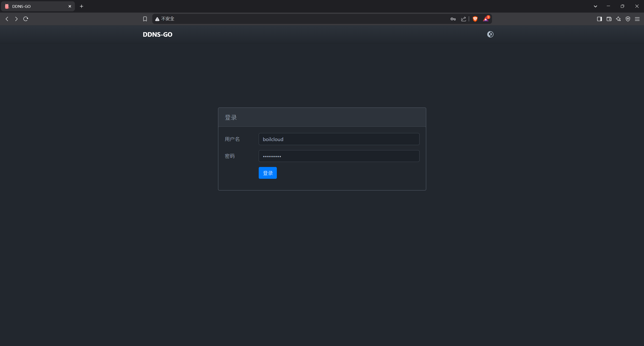The image size is (644, 346).
Task: Click the 不安全 not-secure warning indicator
Action: (165, 19)
